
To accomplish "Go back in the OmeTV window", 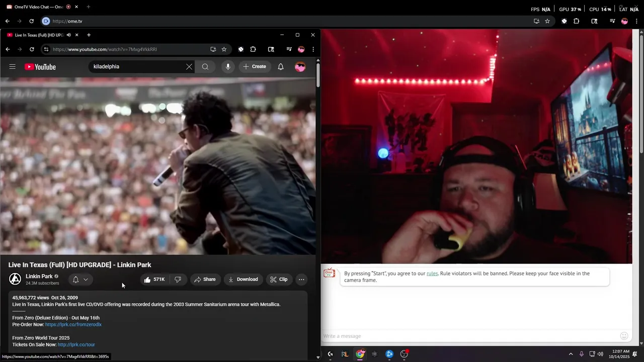I will click(x=7, y=21).
